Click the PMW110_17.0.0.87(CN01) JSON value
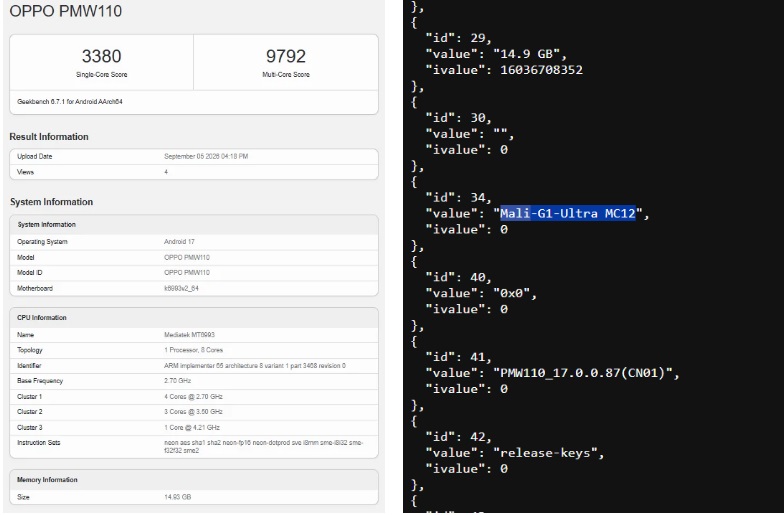784x515 pixels. 586,373
